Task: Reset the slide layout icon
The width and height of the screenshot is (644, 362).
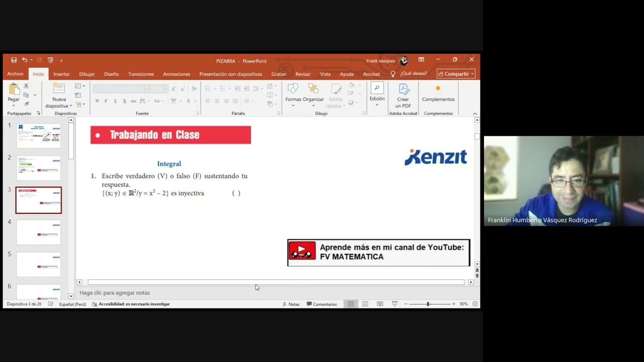Action: [78, 95]
